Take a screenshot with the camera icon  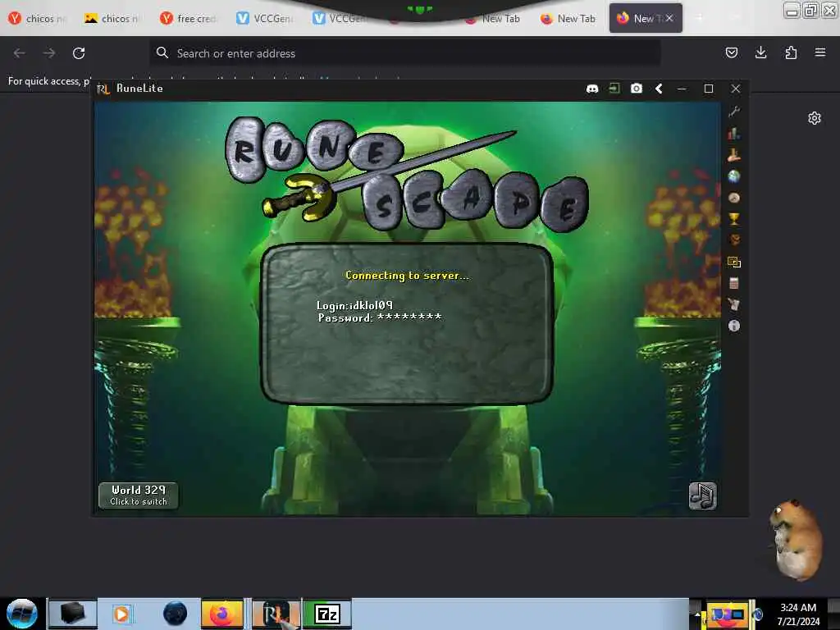[x=637, y=89]
